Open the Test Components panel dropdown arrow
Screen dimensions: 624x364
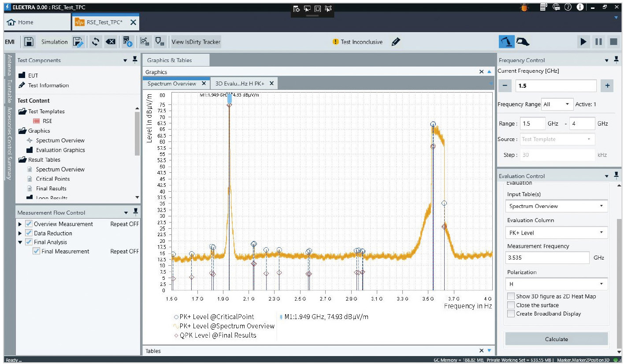[126, 60]
